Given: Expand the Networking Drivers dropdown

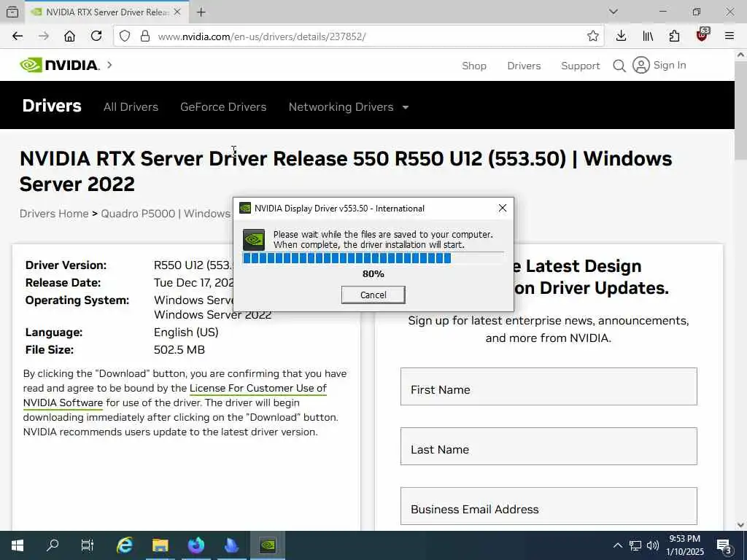Looking at the screenshot, I should tap(348, 106).
